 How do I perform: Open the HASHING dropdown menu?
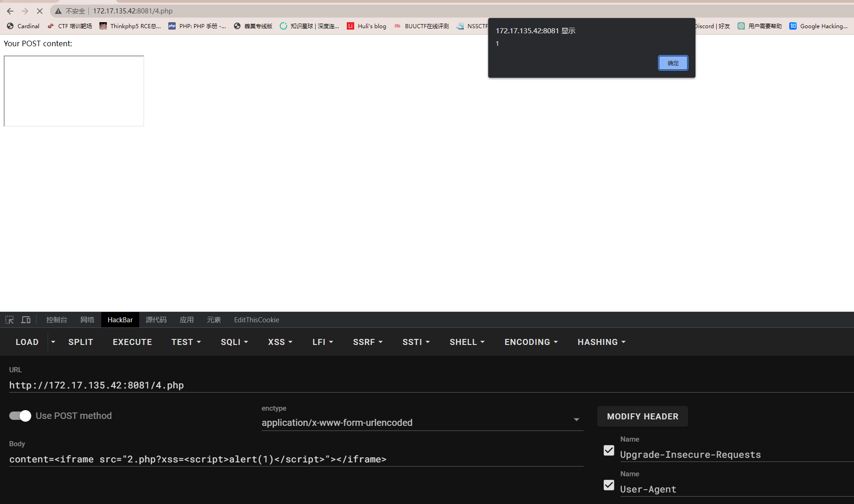602,342
